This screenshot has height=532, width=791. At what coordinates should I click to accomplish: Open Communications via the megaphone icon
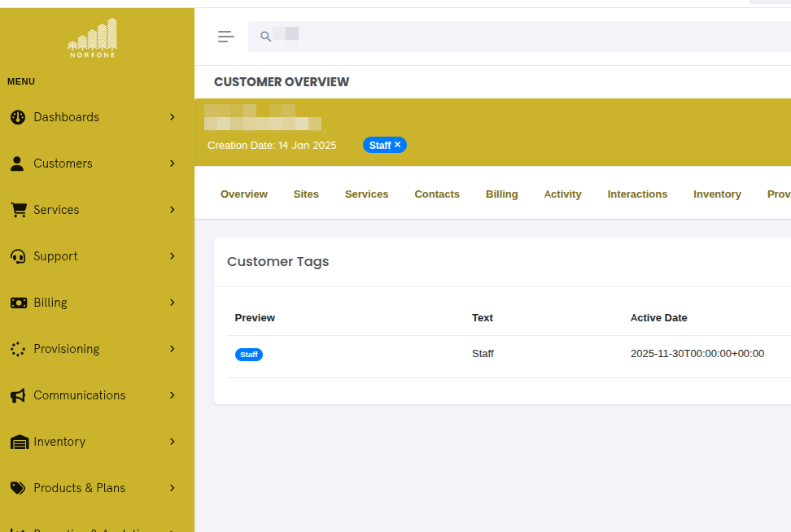pos(17,395)
